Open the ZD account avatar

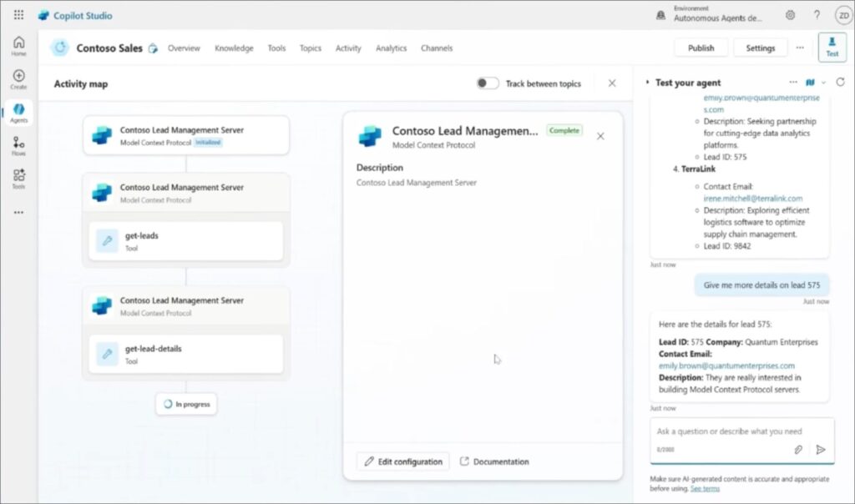click(x=843, y=15)
